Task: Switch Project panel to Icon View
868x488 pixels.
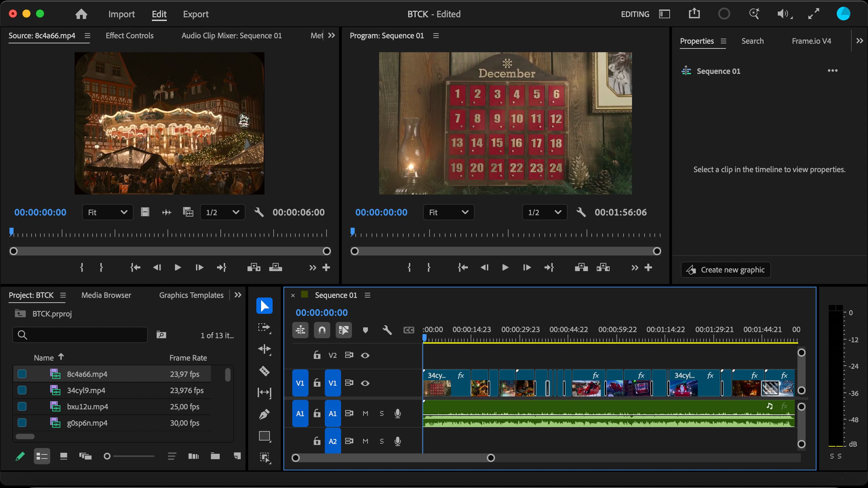Action: [x=63, y=456]
